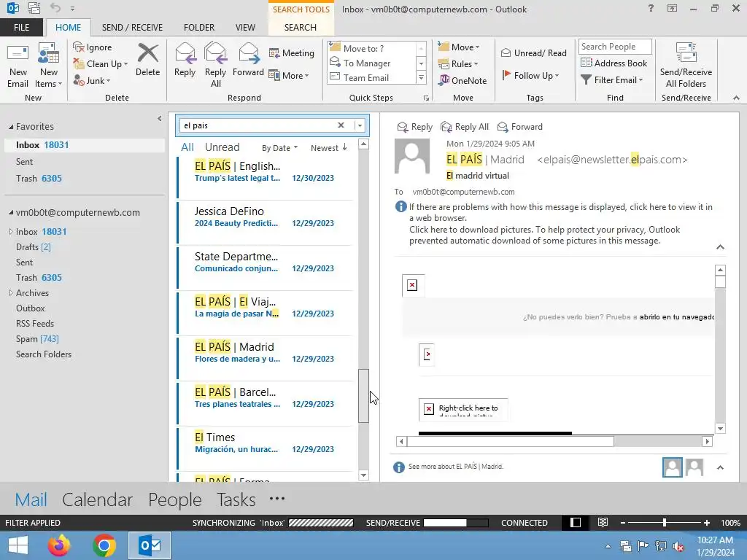Open the Move dropdown

(459, 47)
